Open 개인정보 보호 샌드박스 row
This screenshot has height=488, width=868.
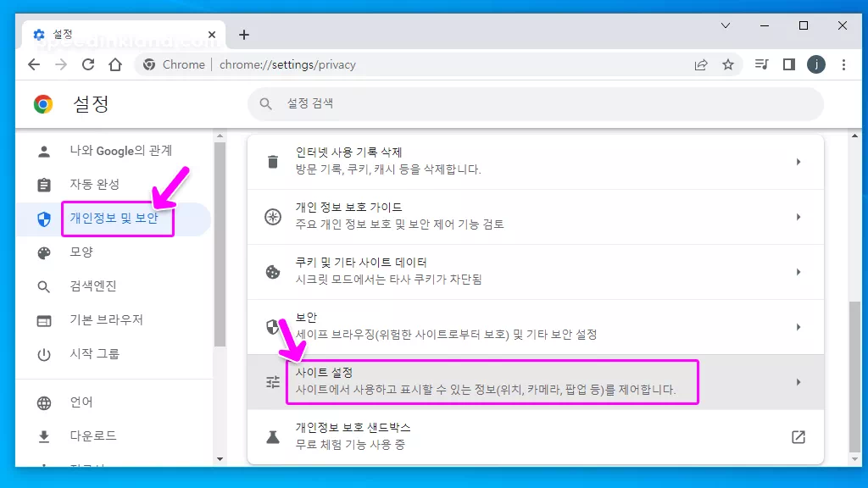pos(536,436)
